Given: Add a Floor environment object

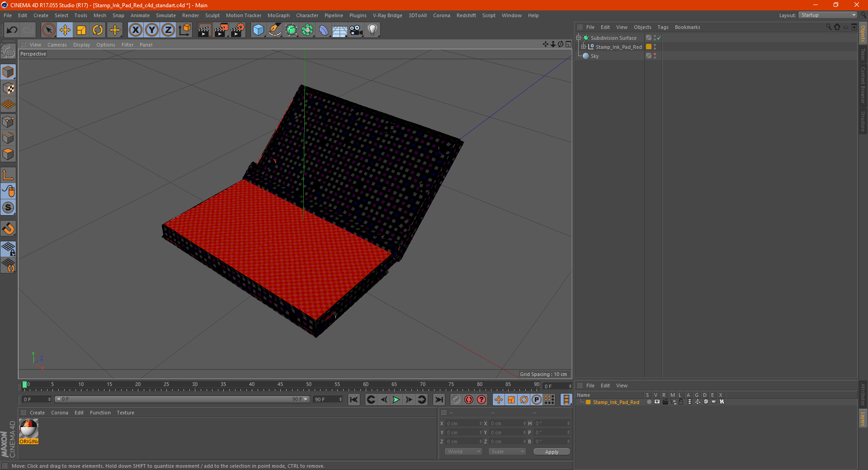Looking at the screenshot, I should [x=340, y=30].
